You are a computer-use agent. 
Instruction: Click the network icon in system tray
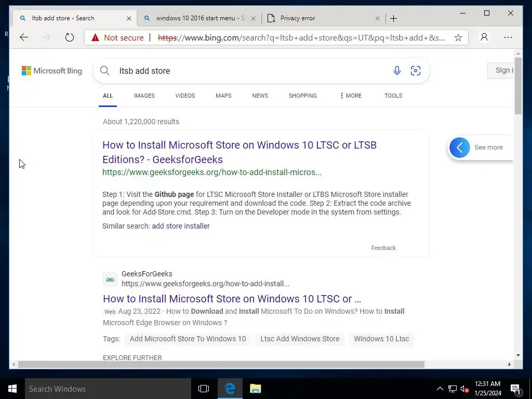click(453, 389)
